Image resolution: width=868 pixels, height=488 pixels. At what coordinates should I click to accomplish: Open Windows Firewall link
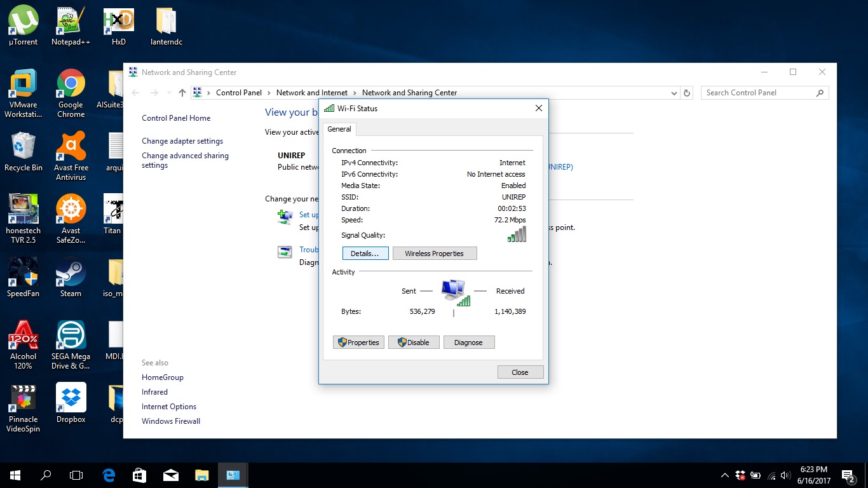(171, 421)
